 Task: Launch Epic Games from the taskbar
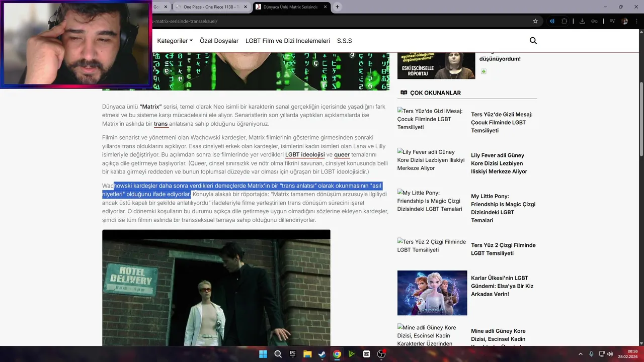(x=292, y=354)
